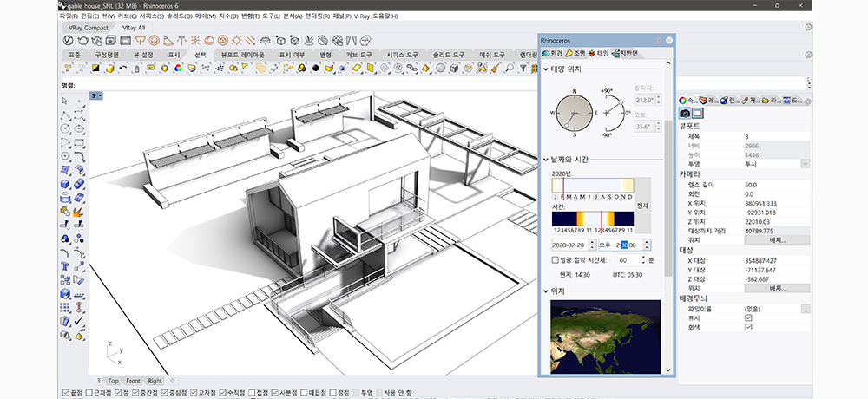Click the 방위각 azimuth stepper
868x399 pixels.
658,100
